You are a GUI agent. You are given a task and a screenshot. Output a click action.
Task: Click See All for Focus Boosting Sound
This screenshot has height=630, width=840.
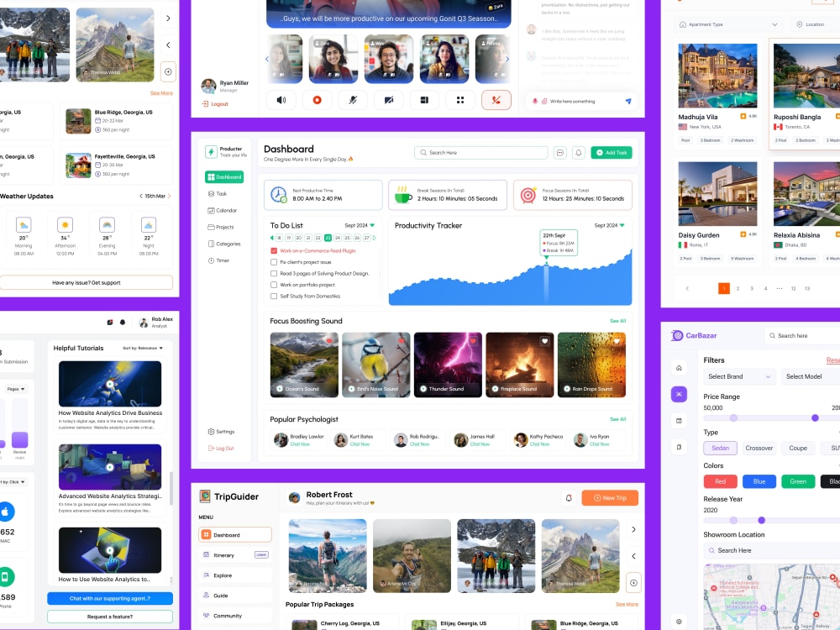tap(617, 321)
